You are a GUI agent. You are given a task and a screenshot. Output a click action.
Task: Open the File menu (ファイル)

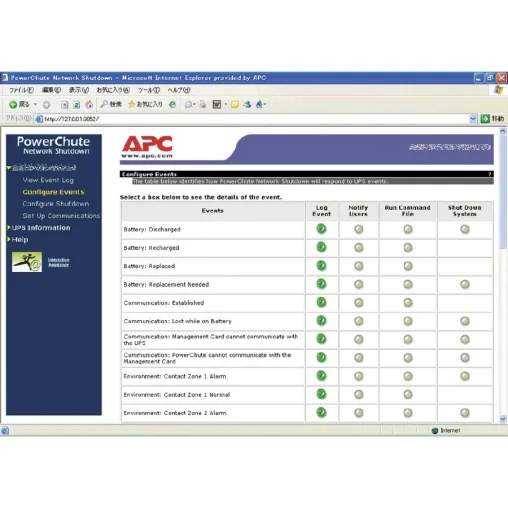click(x=21, y=90)
